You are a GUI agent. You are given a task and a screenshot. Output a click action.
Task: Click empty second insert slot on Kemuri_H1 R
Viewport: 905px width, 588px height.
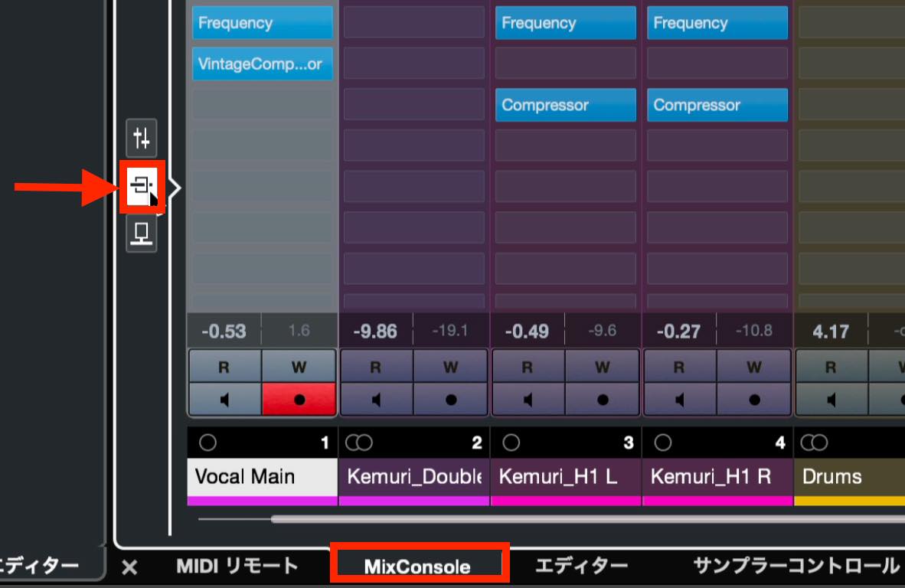point(717,64)
